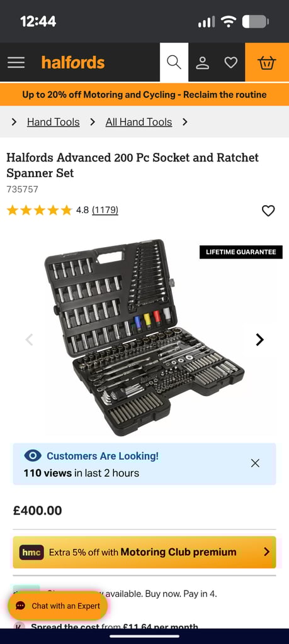Open the hamburger navigation menu

click(16, 62)
